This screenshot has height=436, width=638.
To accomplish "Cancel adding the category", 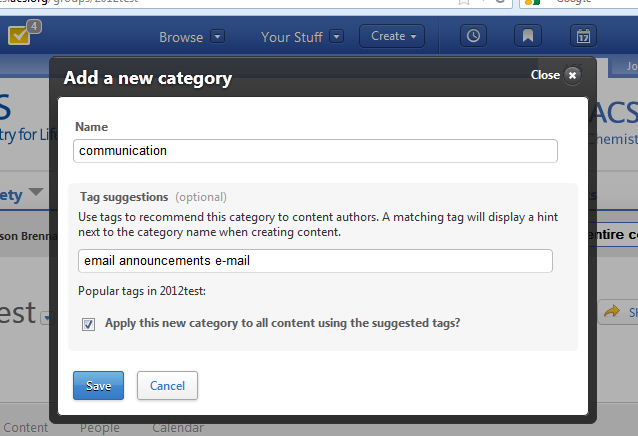I will [x=167, y=385].
